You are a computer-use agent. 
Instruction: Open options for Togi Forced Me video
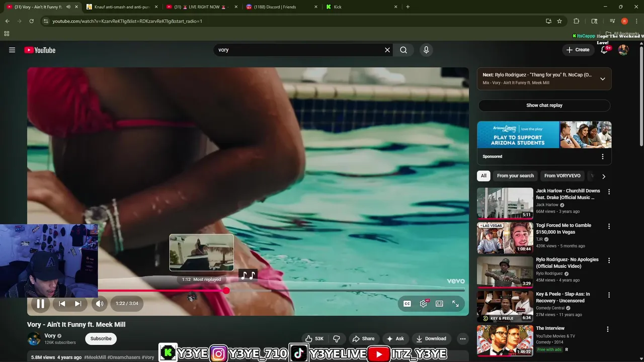609,226
